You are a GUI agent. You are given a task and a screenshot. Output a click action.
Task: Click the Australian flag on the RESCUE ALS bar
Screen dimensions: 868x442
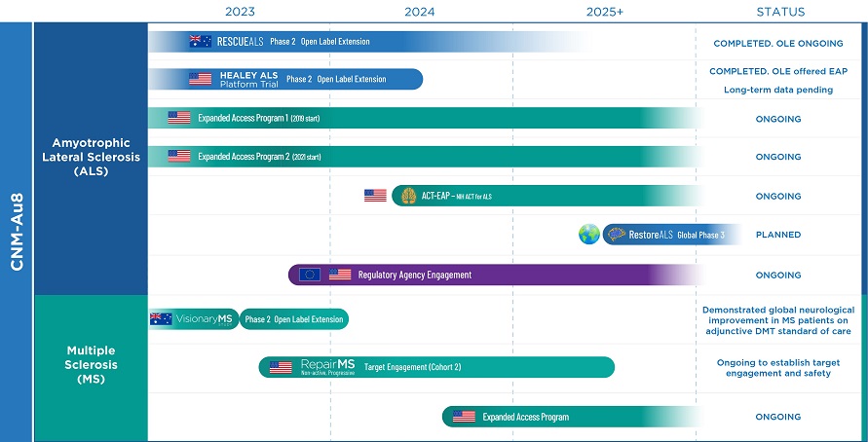[x=201, y=42]
